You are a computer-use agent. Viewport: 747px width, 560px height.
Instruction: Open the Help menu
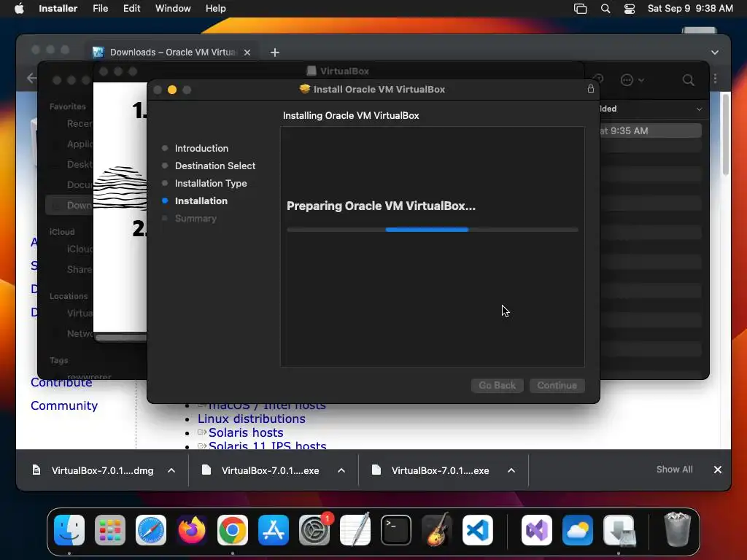coord(215,9)
